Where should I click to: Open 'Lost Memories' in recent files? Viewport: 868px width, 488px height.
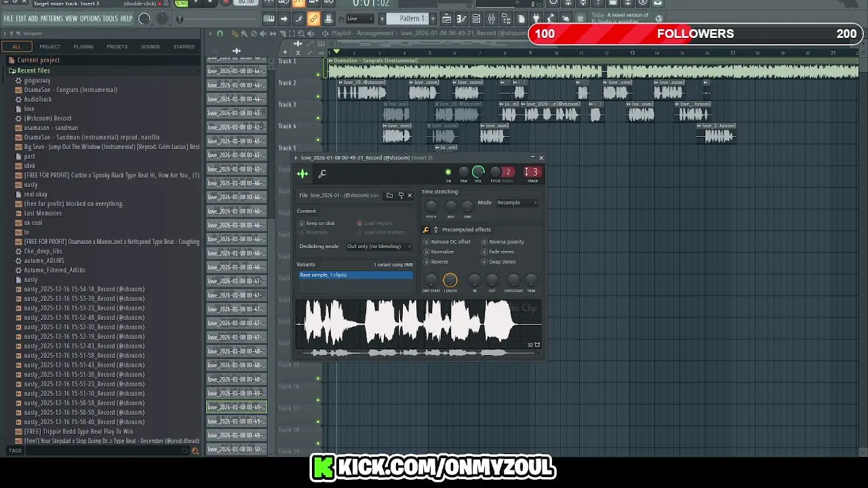tap(43, 213)
